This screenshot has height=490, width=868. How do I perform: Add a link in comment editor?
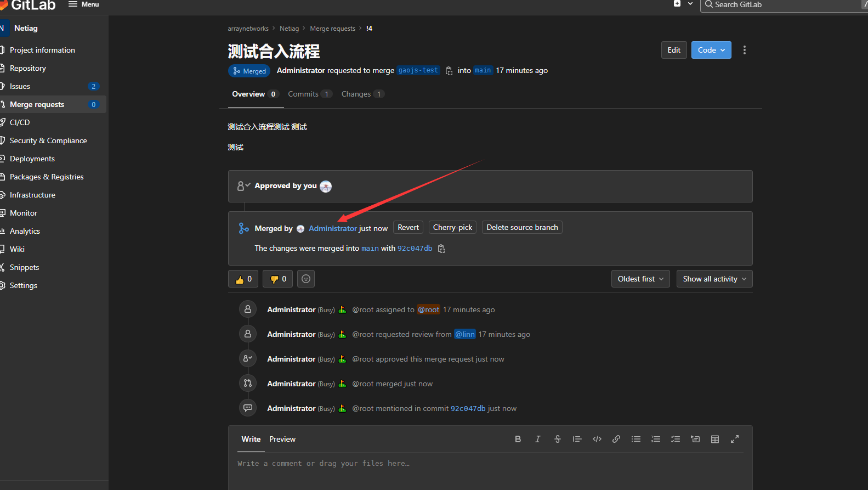[x=616, y=439]
